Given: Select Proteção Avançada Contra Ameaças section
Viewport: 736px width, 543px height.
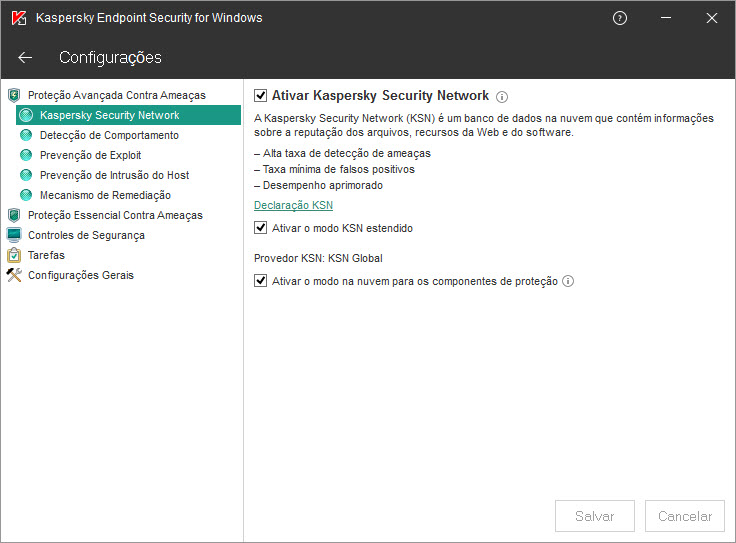Looking at the screenshot, I should (116, 95).
